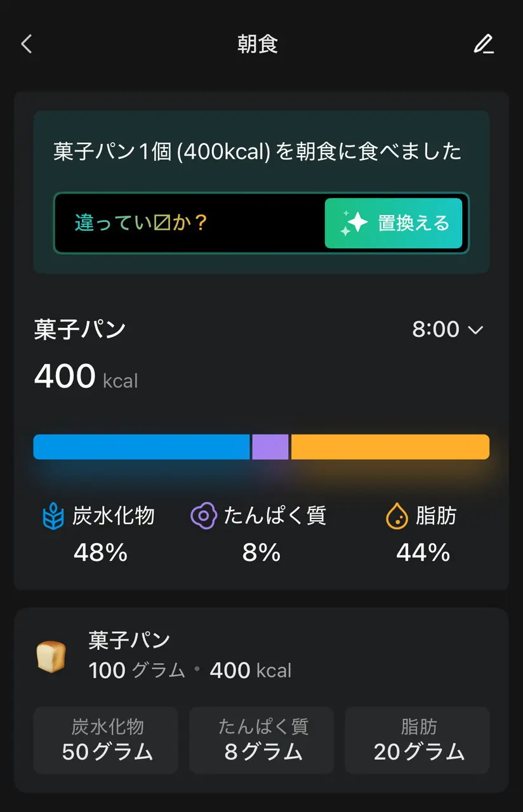Select the たんぱく質 8グラム tile
This screenshot has height=812, width=523.
point(261,740)
